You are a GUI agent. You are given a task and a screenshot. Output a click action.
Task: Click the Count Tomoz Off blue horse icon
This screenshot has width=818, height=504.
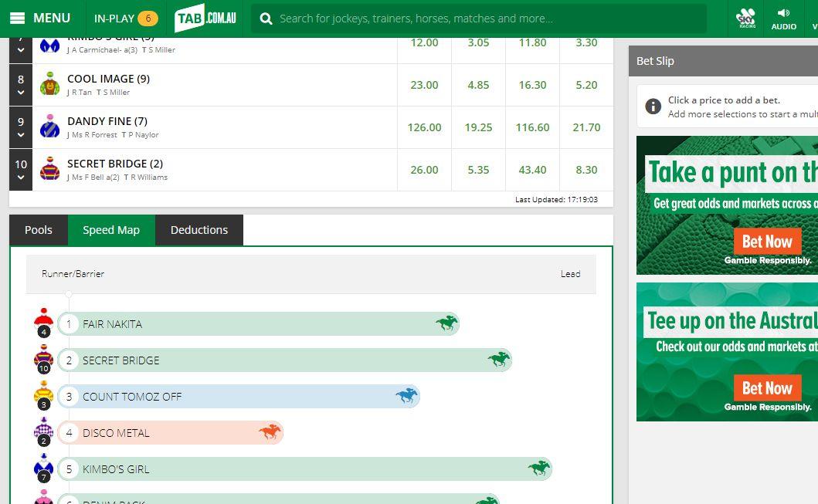coord(406,396)
